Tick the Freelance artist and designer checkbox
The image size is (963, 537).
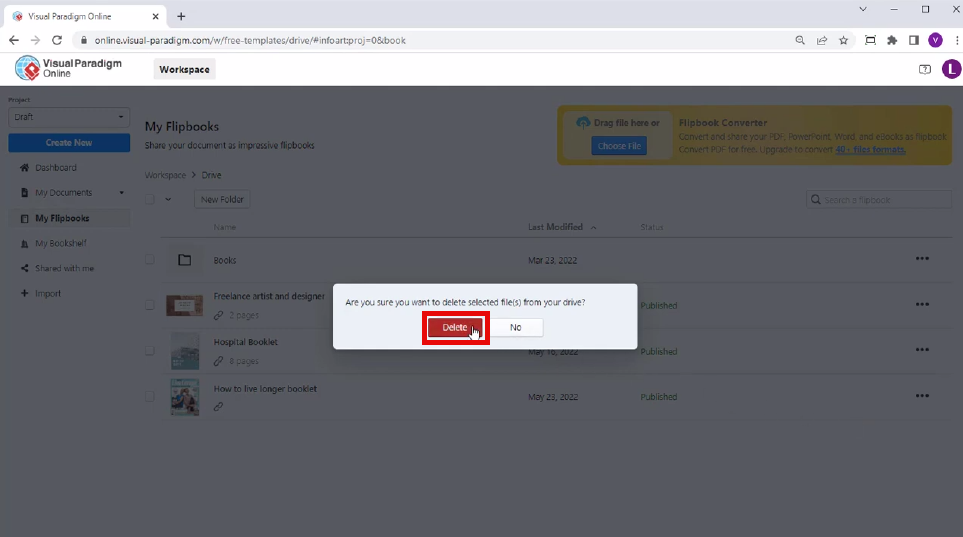coord(150,305)
